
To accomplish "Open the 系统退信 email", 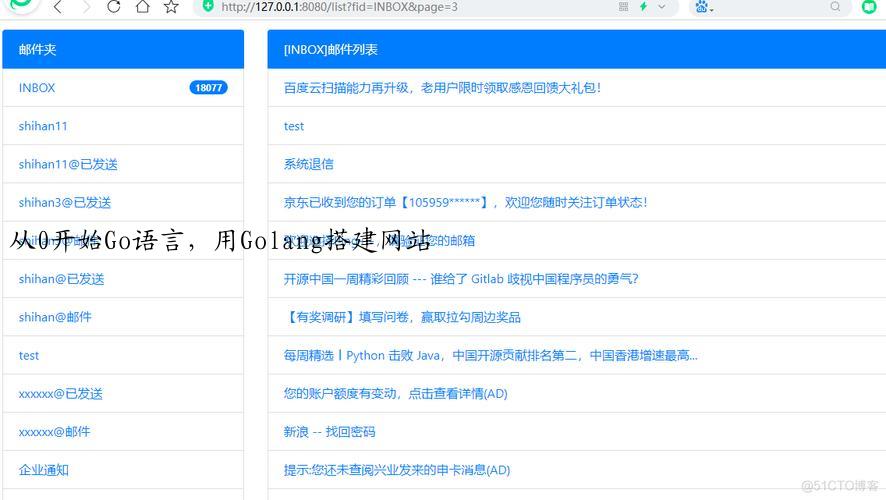I will tap(309, 164).
